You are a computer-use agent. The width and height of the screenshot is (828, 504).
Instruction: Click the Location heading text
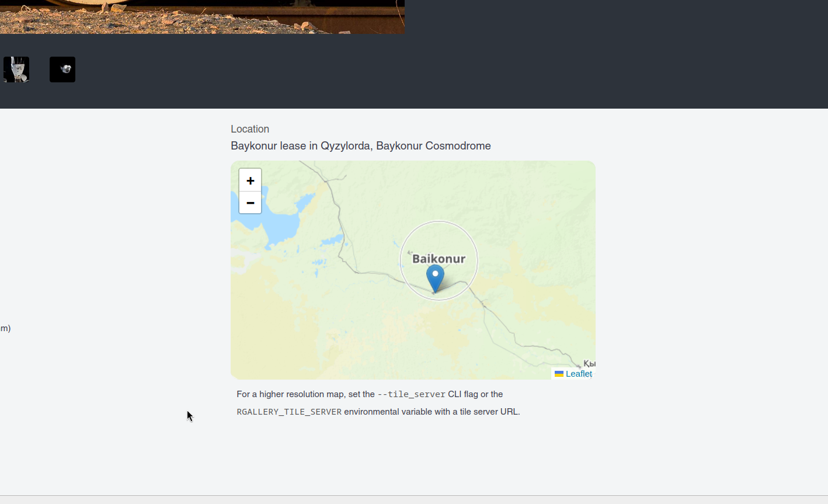(250, 129)
